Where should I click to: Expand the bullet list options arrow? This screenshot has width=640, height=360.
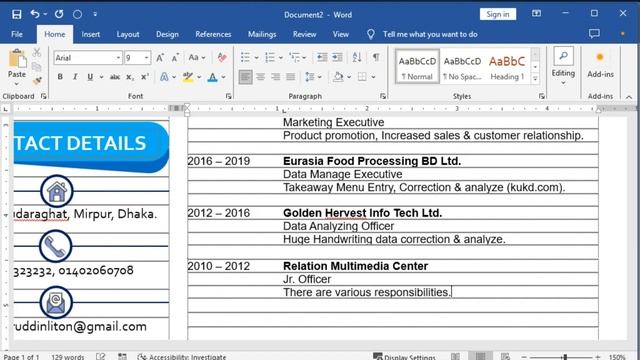256,58
